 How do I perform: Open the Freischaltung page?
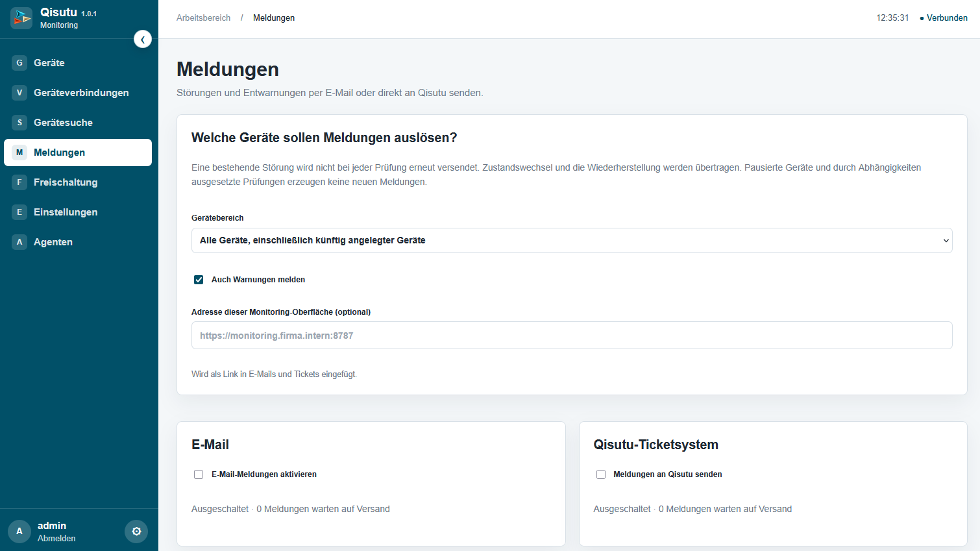[x=78, y=182]
